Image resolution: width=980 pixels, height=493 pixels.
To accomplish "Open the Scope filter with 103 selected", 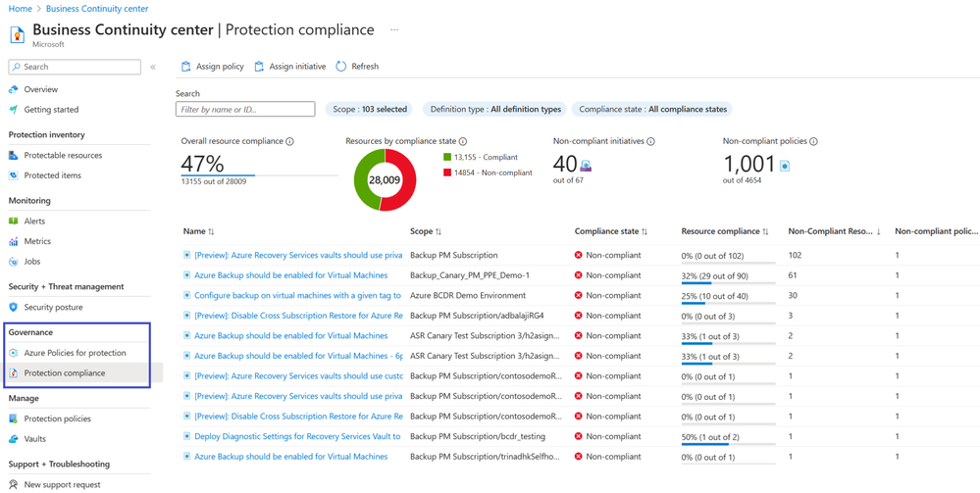I will [x=369, y=110].
